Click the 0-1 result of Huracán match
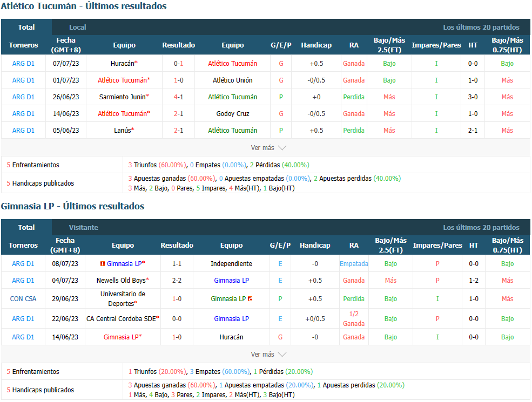The height and width of the screenshot is (402, 532). [x=178, y=64]
